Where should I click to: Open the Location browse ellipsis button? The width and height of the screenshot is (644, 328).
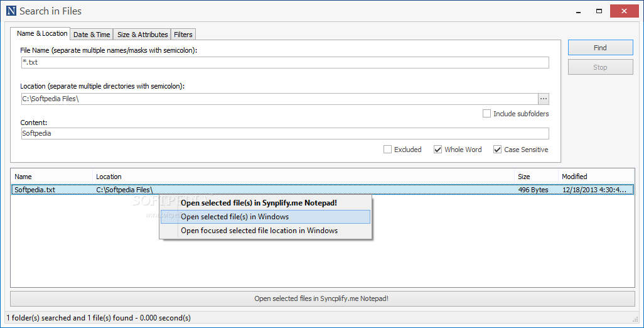click(544, 99)
